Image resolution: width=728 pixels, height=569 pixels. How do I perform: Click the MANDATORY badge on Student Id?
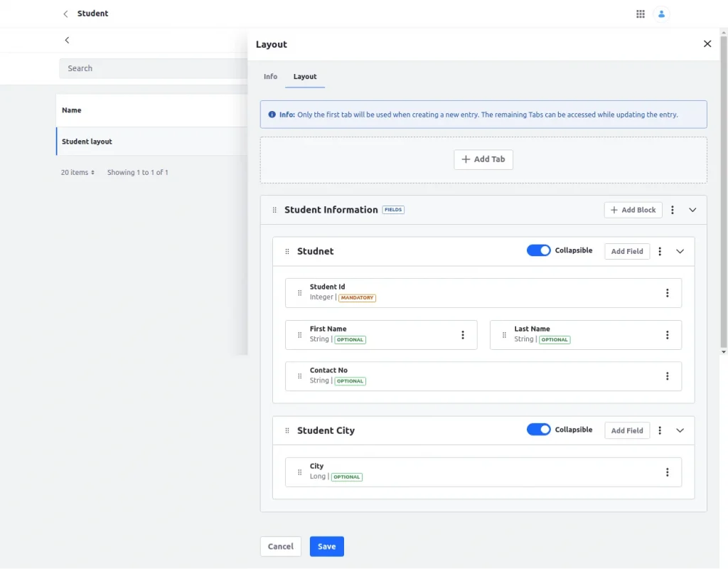coord(357,298)
